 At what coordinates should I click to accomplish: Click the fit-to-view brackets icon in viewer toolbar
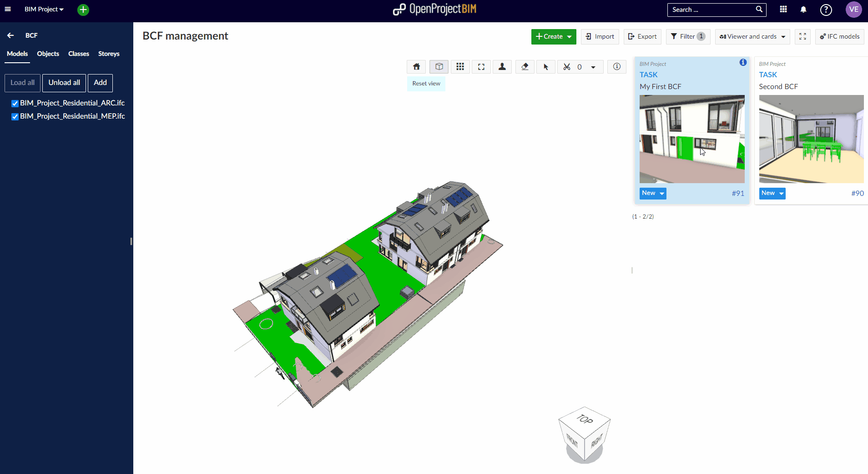[x=481, y=67]
